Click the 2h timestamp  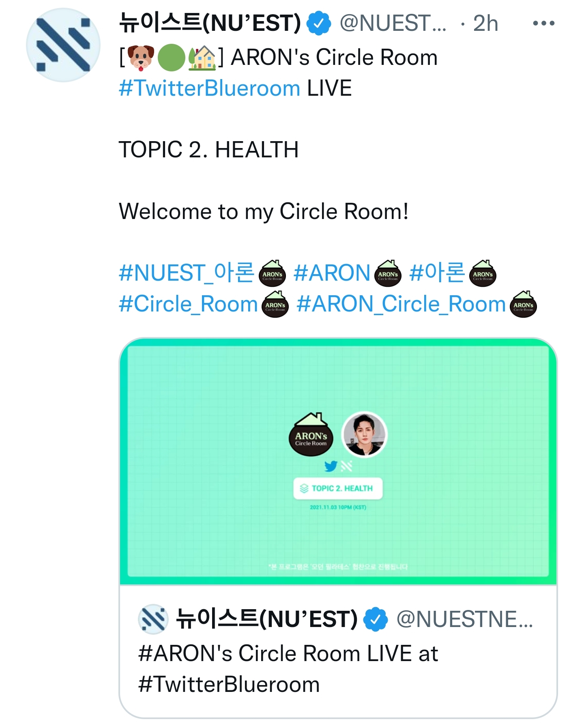(x=485, y=23)
